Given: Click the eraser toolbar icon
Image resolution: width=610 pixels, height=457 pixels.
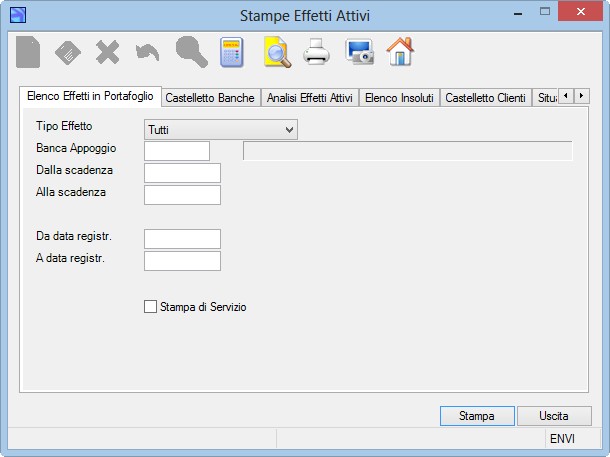Looking at the screenshot, I should pyautogui.click(x=68, y=53).
